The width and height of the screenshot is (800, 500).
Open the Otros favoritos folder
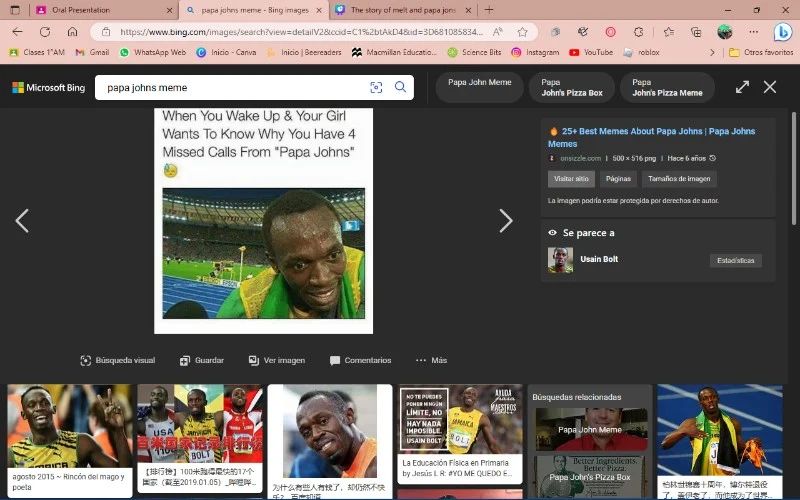[x=761, y=52]
